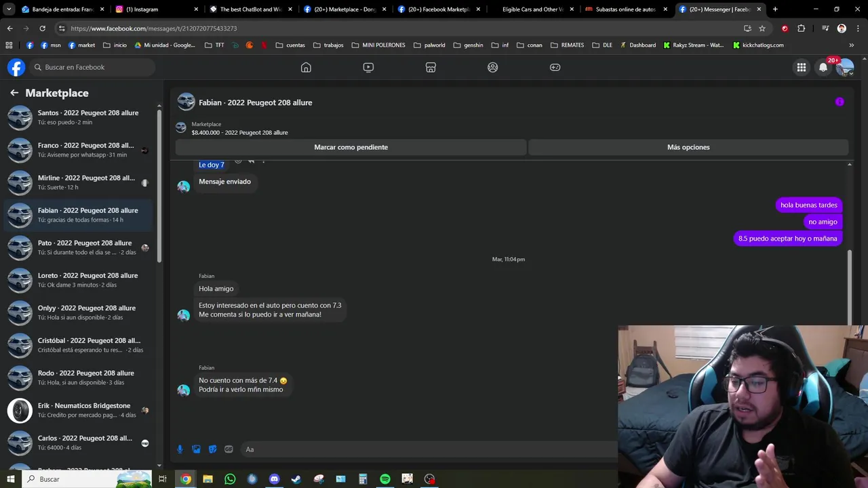Click the GIF icon in composer

click(229, 449)
